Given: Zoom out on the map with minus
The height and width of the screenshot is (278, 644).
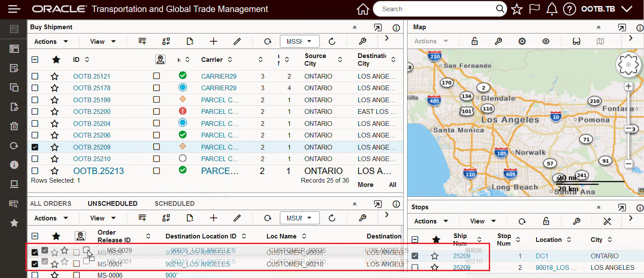Looking at the screenshot, I should pyautogui.click(x=628, y=164).
